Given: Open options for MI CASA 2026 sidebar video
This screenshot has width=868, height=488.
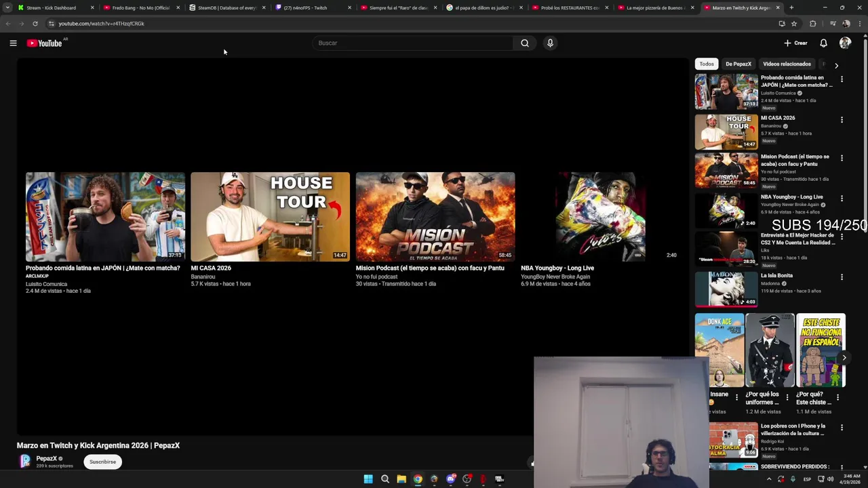Looking at the screenshot, I should coord(842,120).
